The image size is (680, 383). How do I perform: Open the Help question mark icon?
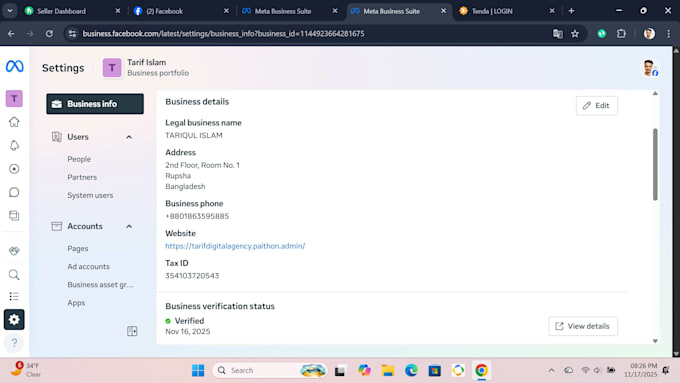tap(14, 343)
